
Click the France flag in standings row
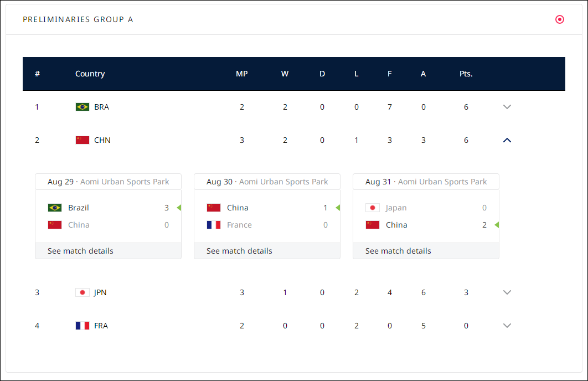click(82, 326)
